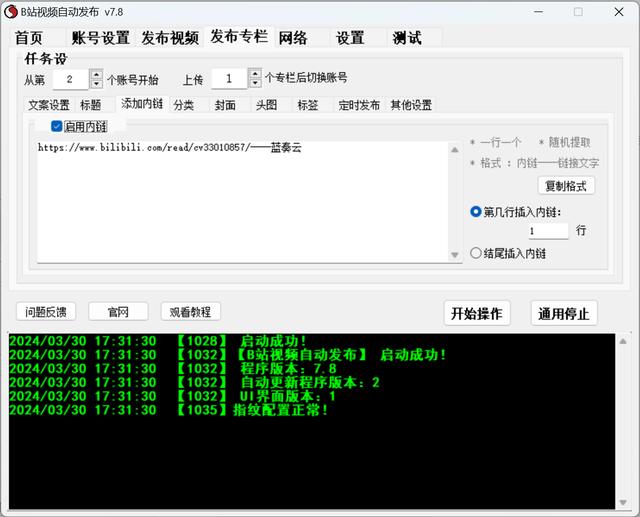Click the 程序版本: 7.8 log line
The image size is (640, 517).
coord(173,368)
